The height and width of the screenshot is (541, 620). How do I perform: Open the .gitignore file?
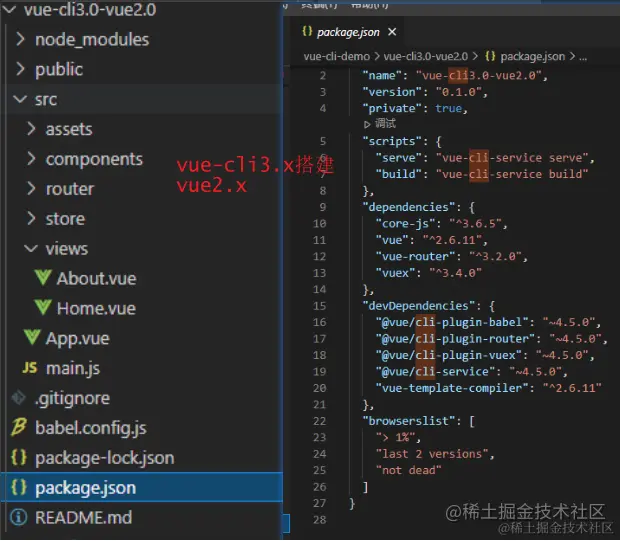(x=72, y=399)
